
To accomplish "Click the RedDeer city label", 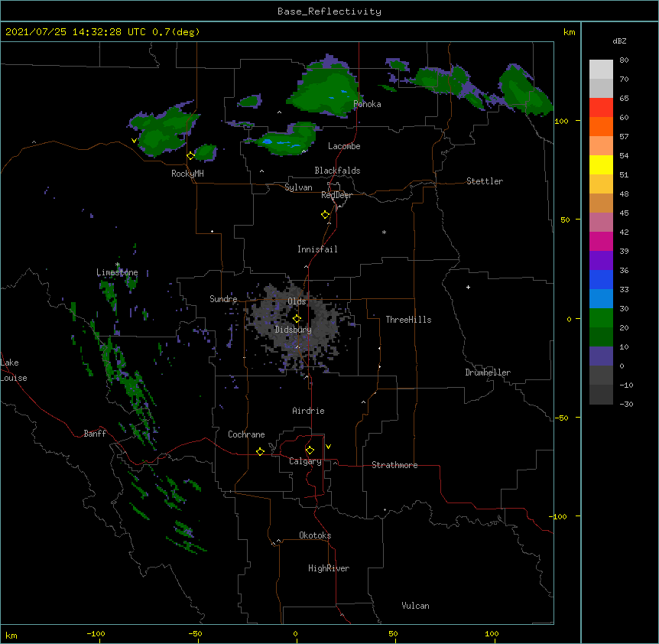I will (x=336, y=195).
